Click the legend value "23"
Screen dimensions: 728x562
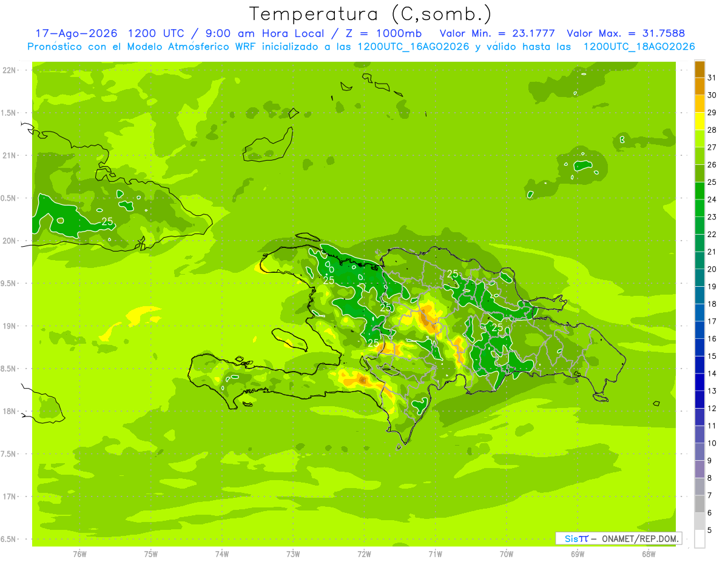(x=712, y=217)
